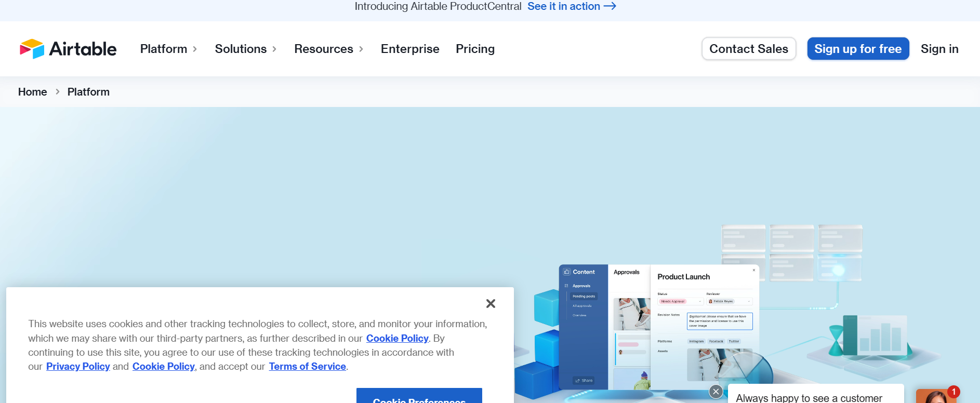Expand the Resources navigation menu
The height and width of the screenshot is (403, 980).
pyautogui.click(x=329, y=49)
